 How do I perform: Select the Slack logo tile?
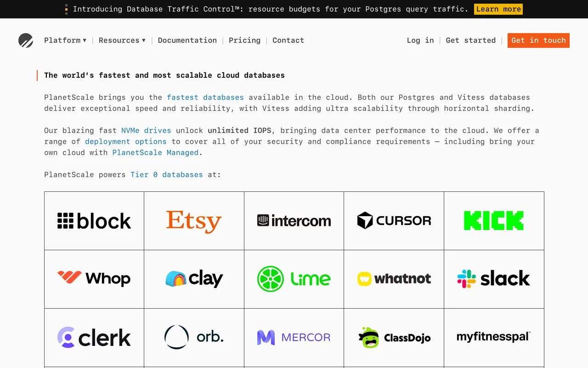click(494, 279)
